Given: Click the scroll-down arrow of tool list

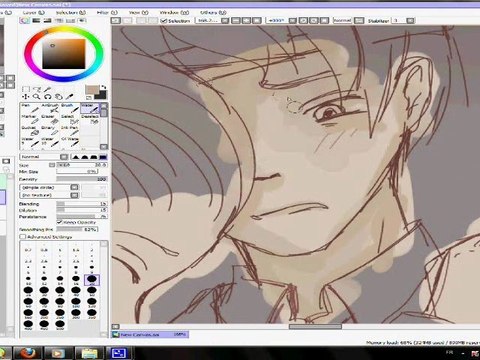Looking at the screenshot, I should [104, 147].
